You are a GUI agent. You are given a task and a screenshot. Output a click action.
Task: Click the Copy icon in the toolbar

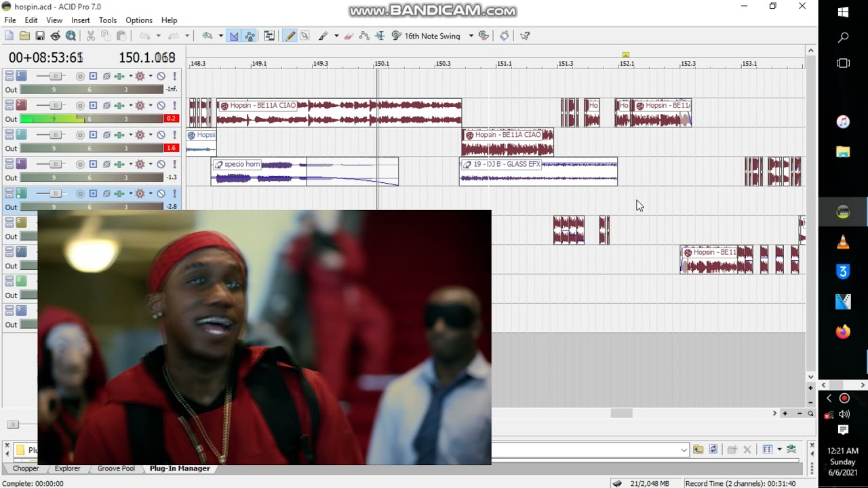(106, 36)
